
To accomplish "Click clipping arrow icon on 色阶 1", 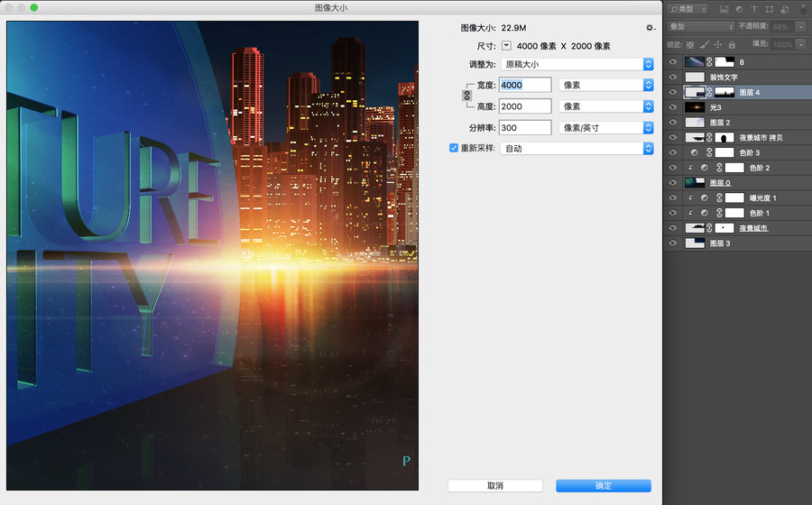I will pos(690,213).
